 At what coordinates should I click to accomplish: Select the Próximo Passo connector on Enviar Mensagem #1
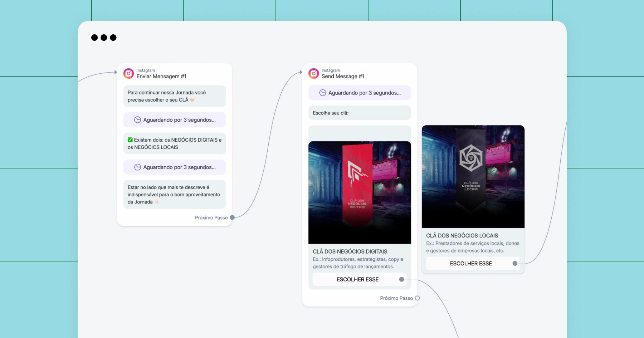click(232, 217)
